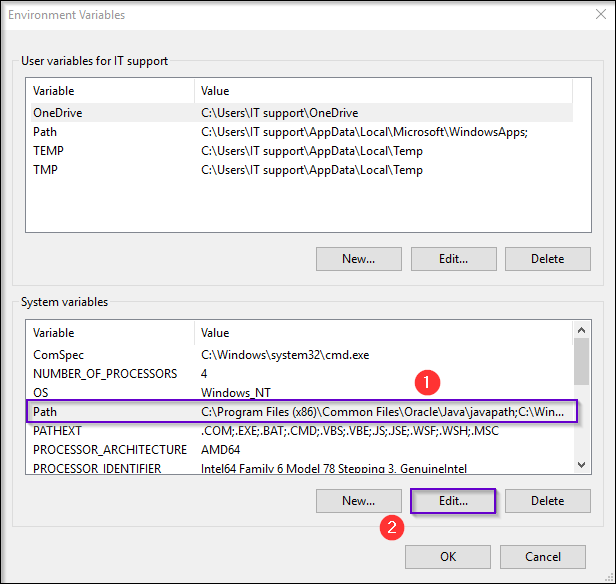Click Edit button under User variables

453,258
